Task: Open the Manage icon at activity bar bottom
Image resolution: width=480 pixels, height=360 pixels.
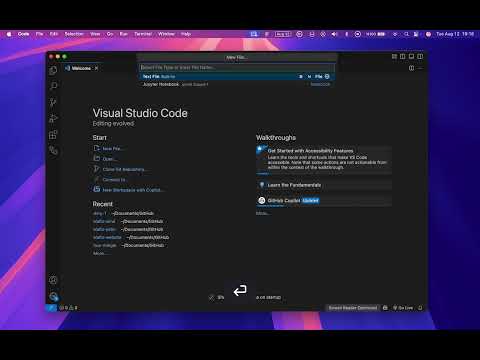Action: point(53,296)
